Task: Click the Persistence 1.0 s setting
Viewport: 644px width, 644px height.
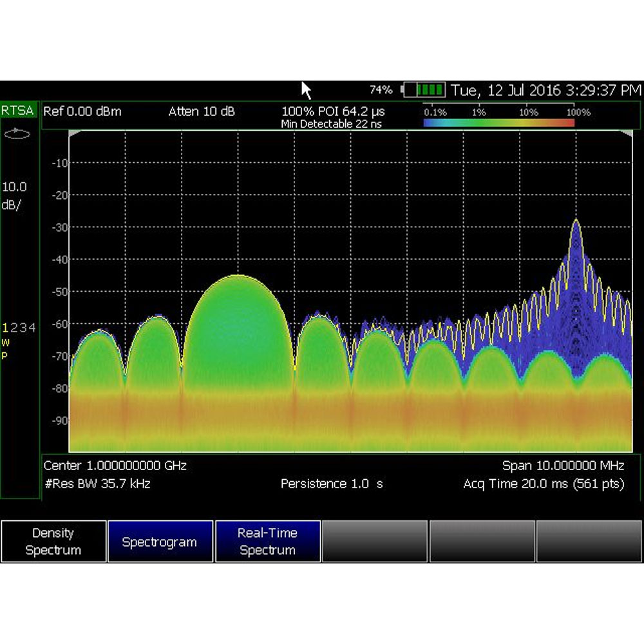Action: click(x=332, y=484)
